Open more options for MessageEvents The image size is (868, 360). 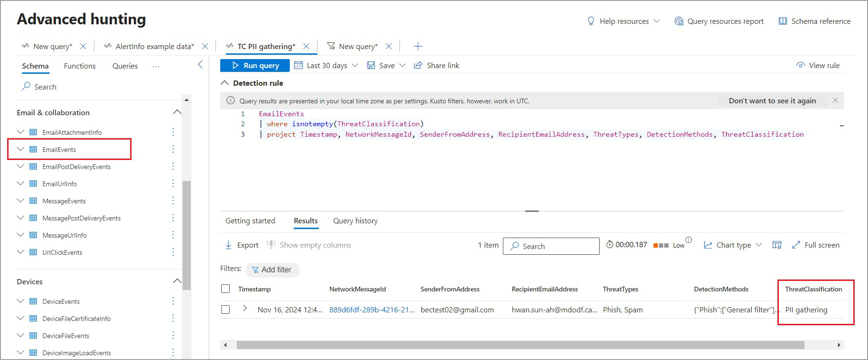coord(173,200)
